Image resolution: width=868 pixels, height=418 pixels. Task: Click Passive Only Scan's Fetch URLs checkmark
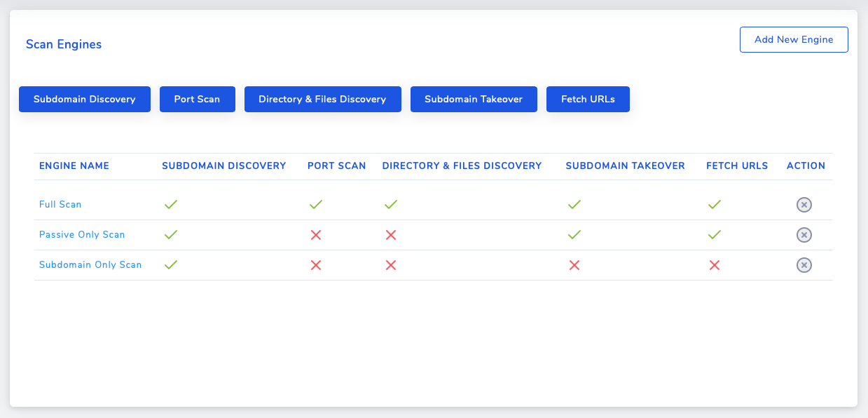(x=715, y=235)
